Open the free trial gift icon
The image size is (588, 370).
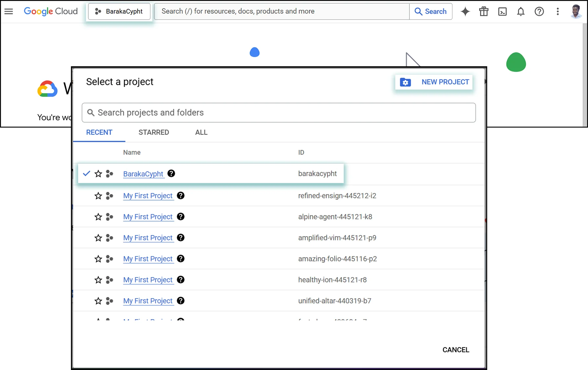click(484, 11)
